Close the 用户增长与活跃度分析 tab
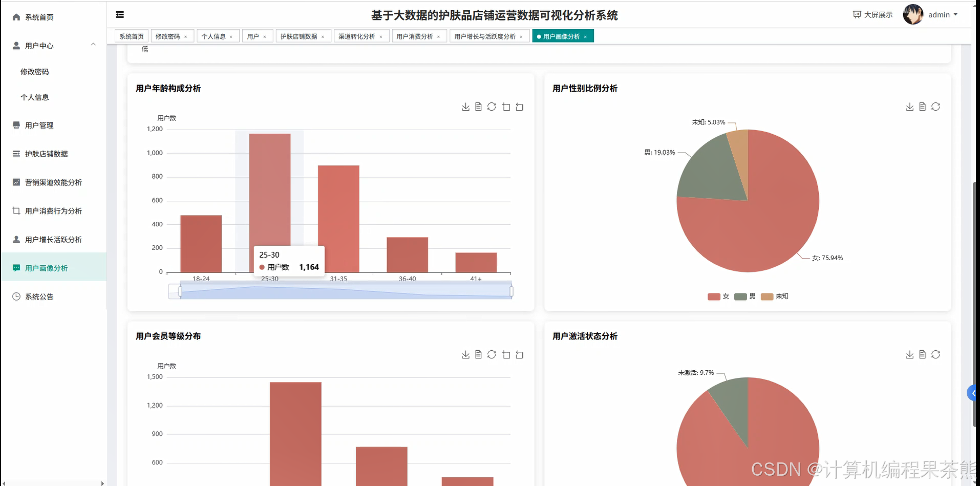The image size is (980, 486). click(521, 37)
